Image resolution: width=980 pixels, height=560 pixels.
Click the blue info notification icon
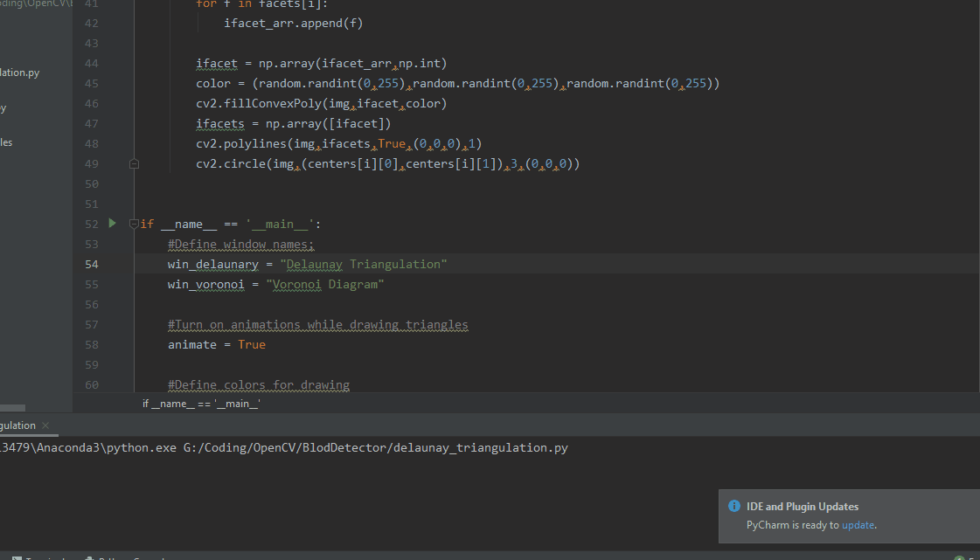tap(734, 507)
